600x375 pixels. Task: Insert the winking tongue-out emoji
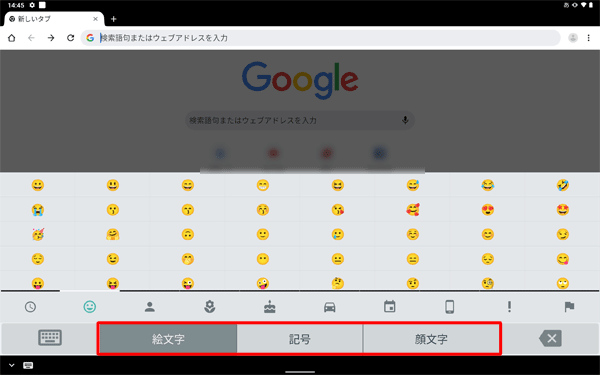click(x=188, y=283)
